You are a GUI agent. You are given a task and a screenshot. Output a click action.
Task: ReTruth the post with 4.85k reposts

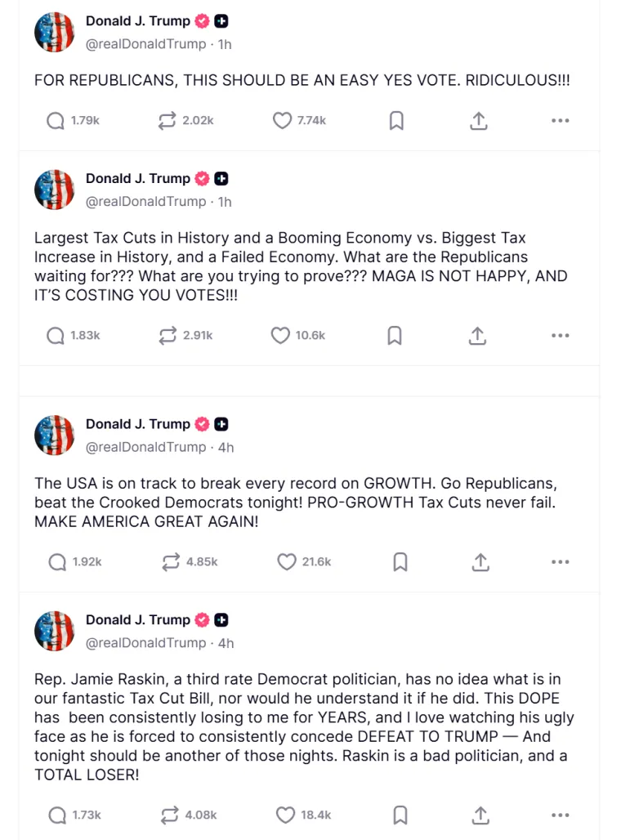[171, 562]
